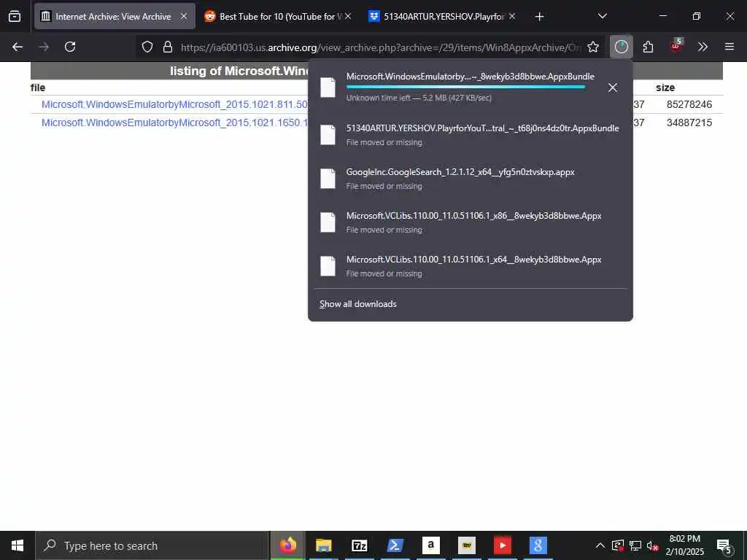Open the Firefox application menu
747x560 pixels.
(729, 47)
